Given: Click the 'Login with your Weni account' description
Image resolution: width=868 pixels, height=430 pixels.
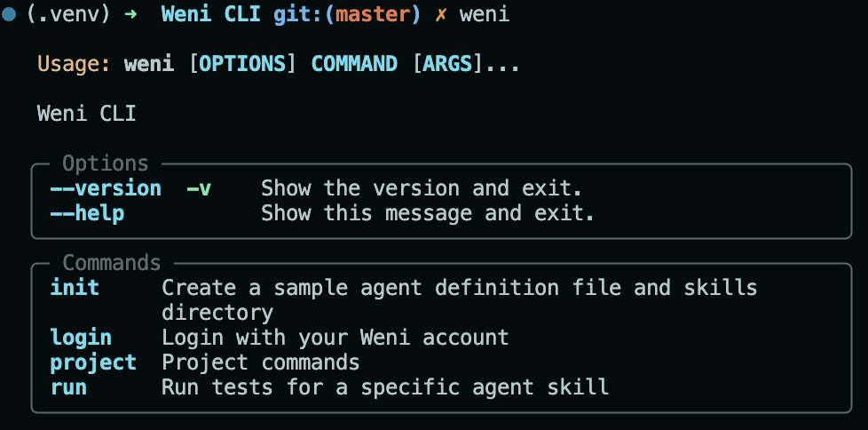Looking at the screenshot, I should pos(335,338).
